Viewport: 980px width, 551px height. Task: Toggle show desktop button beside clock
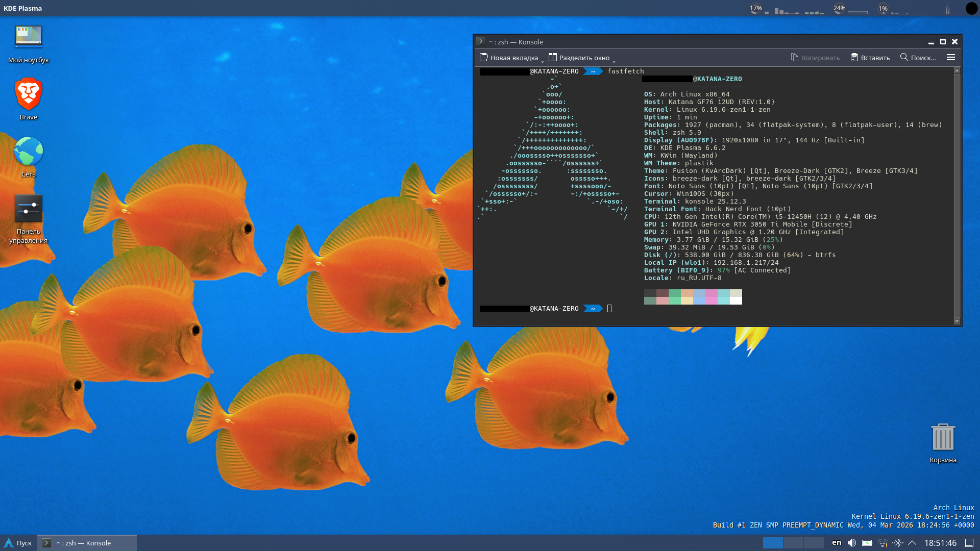969,543
